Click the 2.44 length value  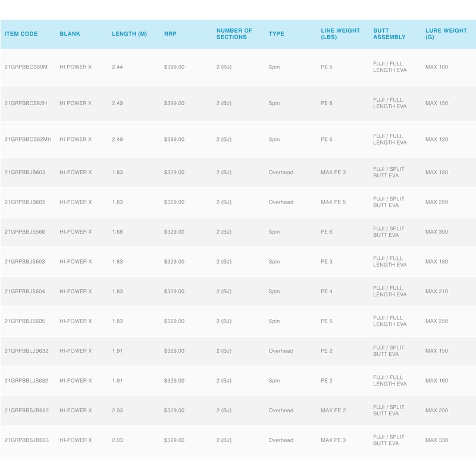coord(117,67)
